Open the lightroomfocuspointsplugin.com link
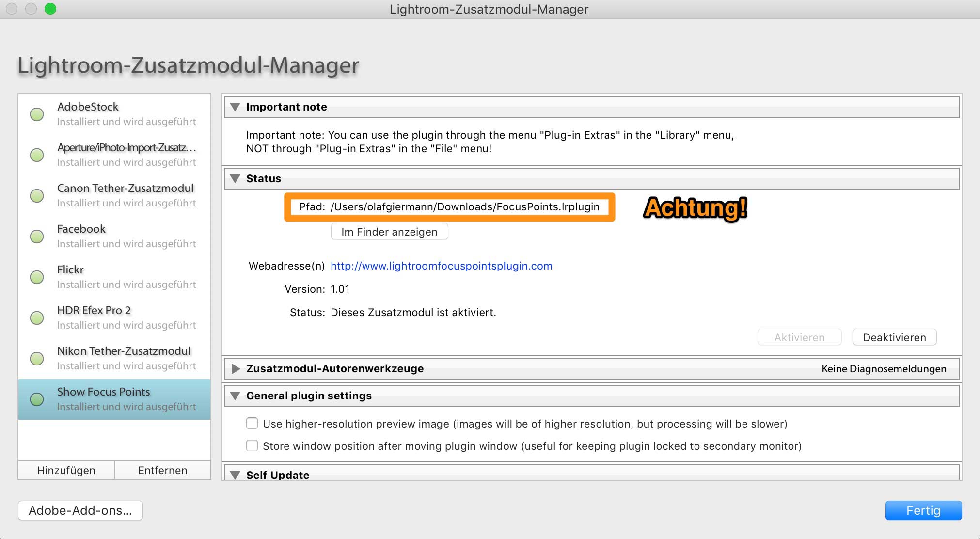The width and height of the screenshot is (980, 539). click(x=441, y=266)
